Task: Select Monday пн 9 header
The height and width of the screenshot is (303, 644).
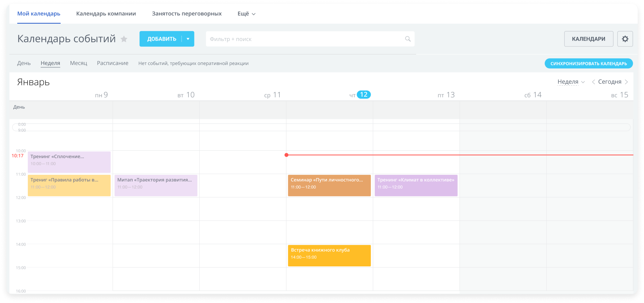Action: pos(101,95)
